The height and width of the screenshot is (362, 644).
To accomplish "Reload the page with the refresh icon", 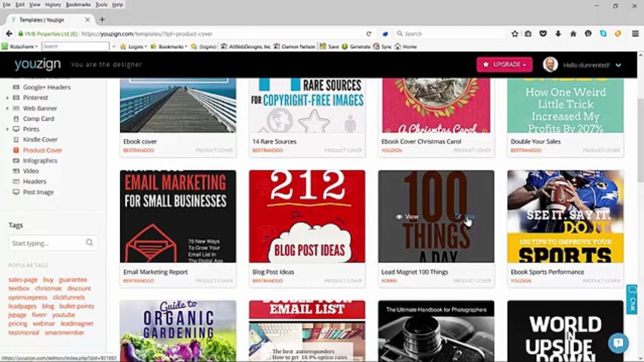I will 369,34.
